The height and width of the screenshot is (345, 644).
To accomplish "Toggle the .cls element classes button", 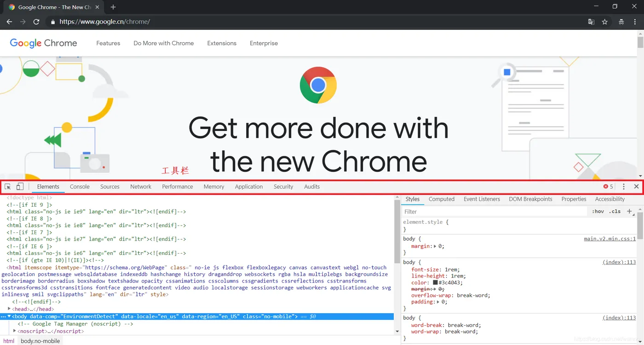I will pos(615,211).
